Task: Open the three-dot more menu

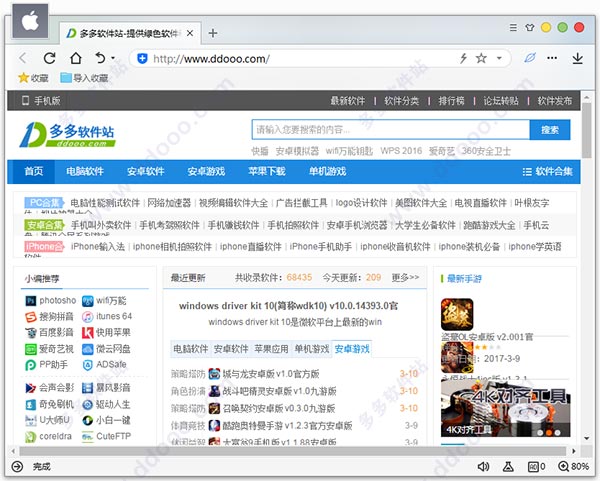Action: 552,58
